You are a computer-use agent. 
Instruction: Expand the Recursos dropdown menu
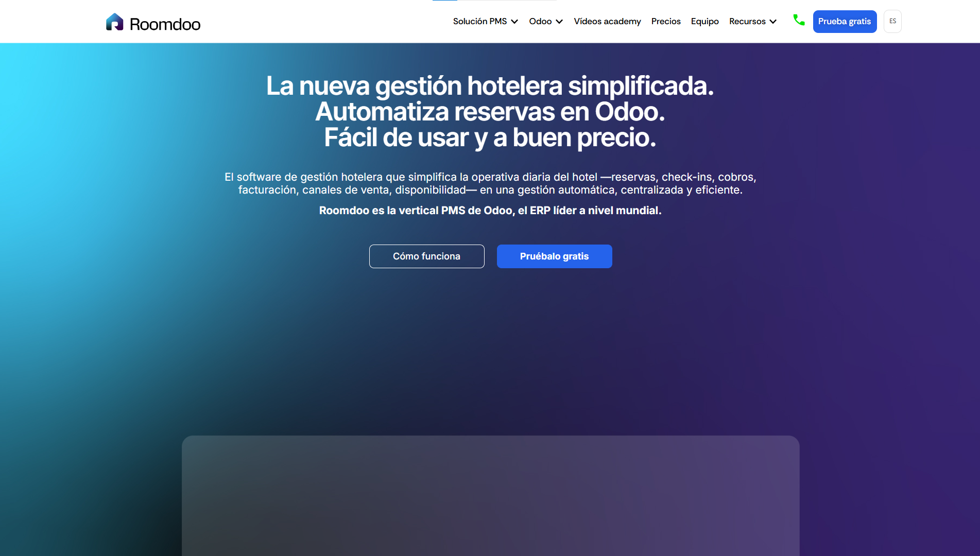[753, 21]
